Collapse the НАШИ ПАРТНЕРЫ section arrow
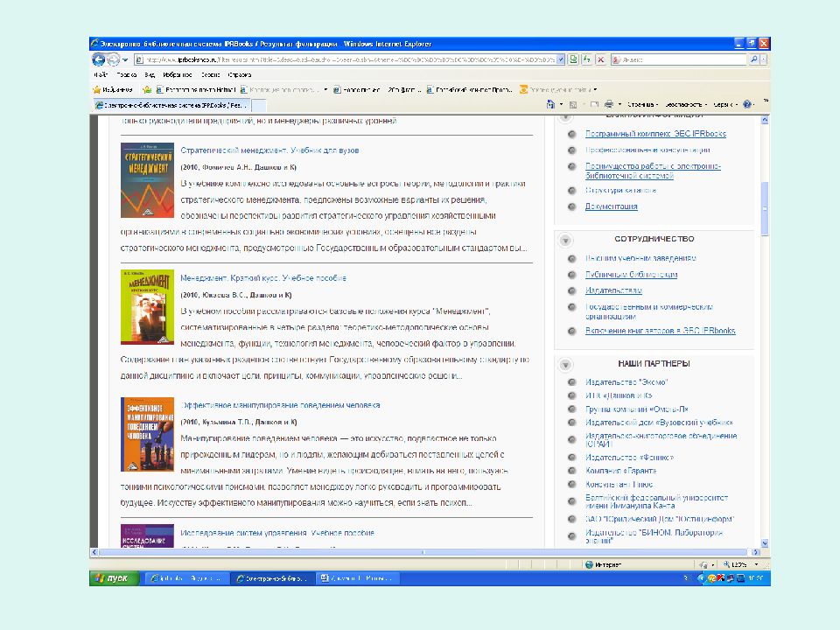The image size is (840, 630). [565, 365]
